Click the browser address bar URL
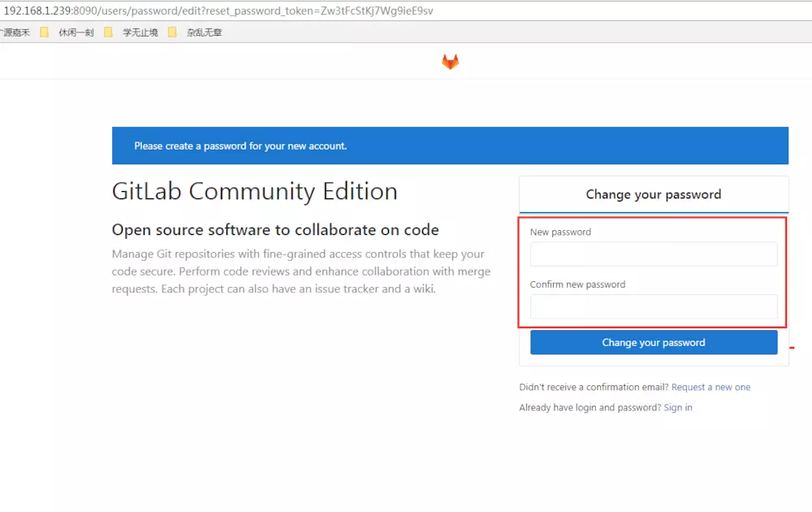The height and width of the screenshot is (512, 812). (x=219, y=11)
